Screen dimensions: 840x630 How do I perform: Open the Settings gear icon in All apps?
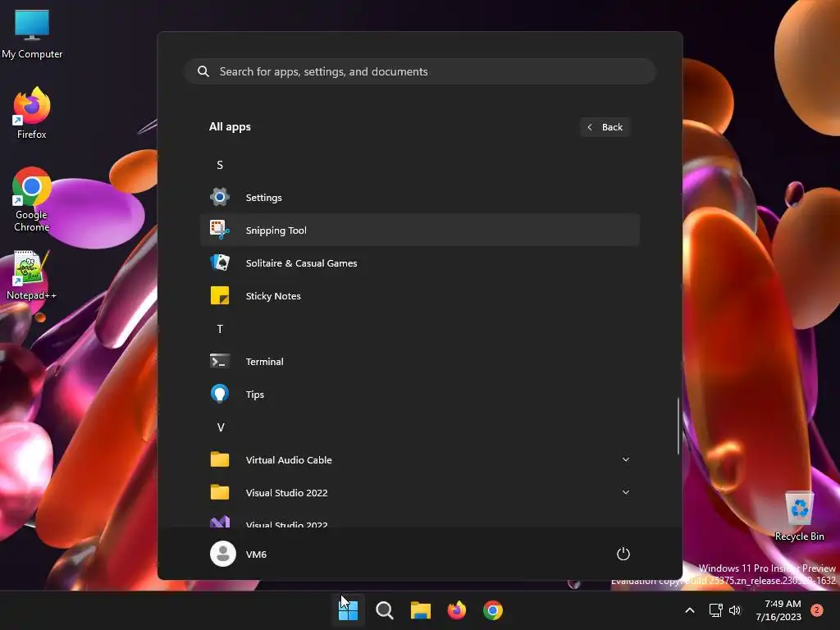tap(220, 197)
